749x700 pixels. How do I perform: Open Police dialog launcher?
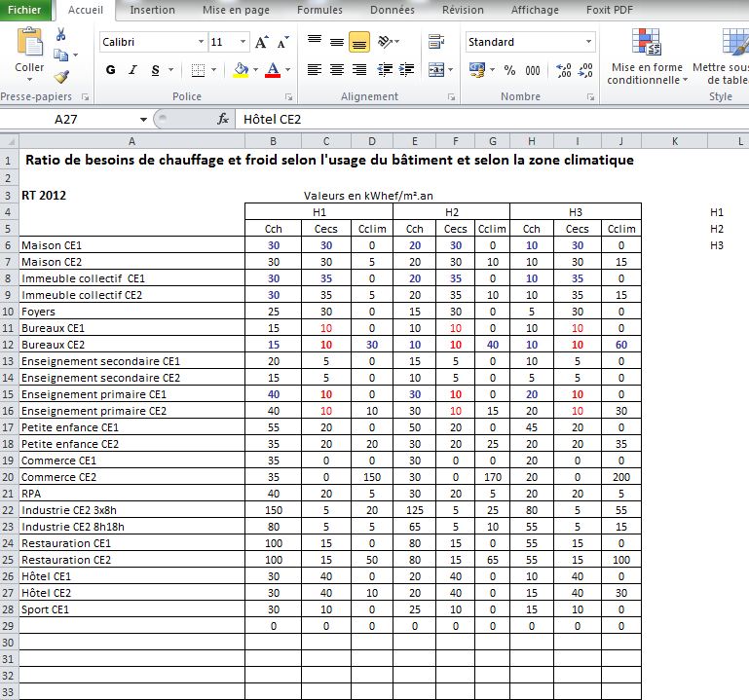tap(288, 97)
